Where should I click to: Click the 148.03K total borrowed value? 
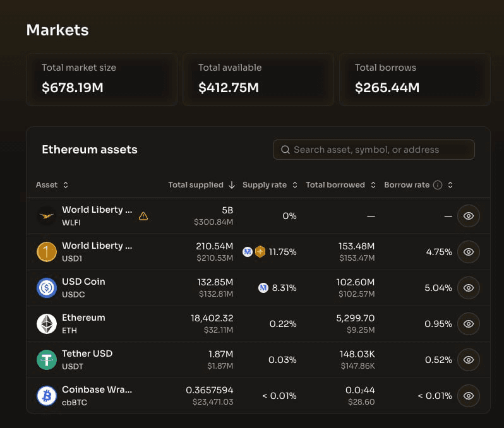click(357, 354)
